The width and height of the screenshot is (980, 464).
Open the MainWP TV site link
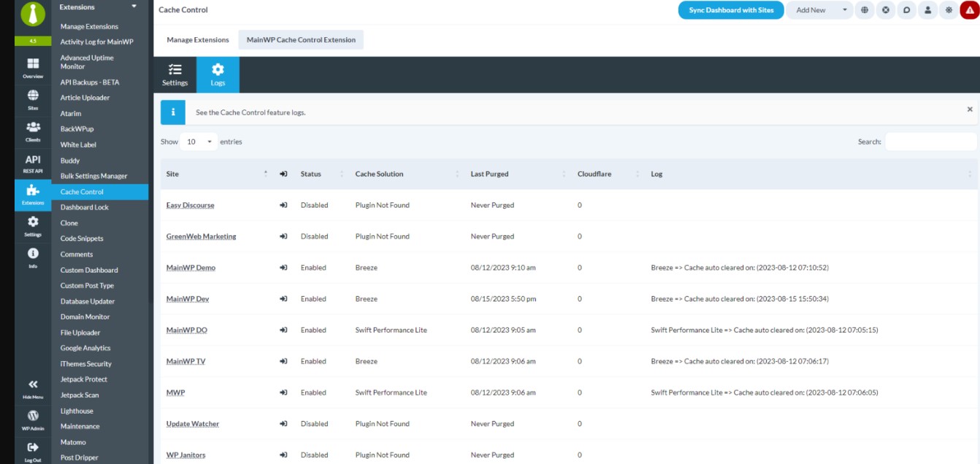186,361
